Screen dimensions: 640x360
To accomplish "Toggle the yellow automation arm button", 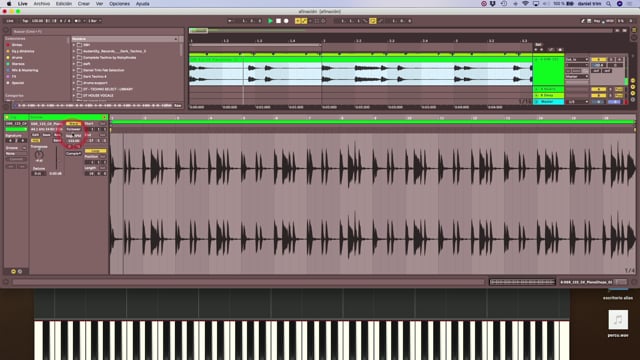I will coord(304,21).
